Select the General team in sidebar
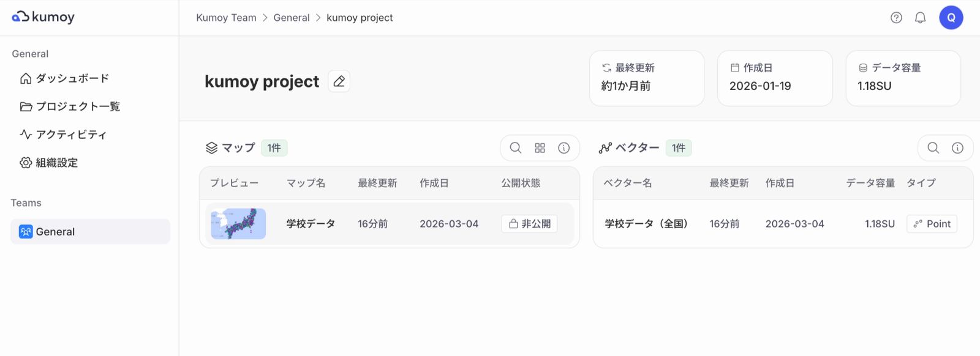Viewport: 980px width, 356px height. click(x=90, y=232)
